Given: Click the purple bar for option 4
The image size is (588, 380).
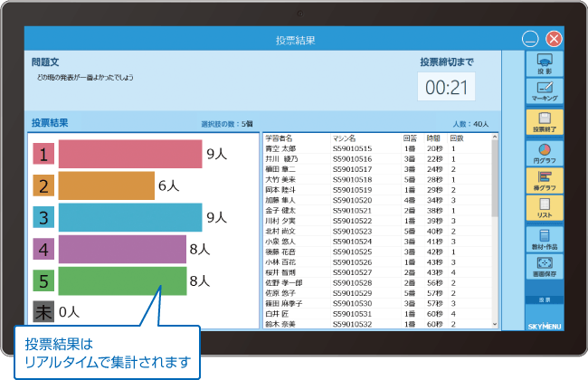Looking at the screenshot, I should coord(122,249).
